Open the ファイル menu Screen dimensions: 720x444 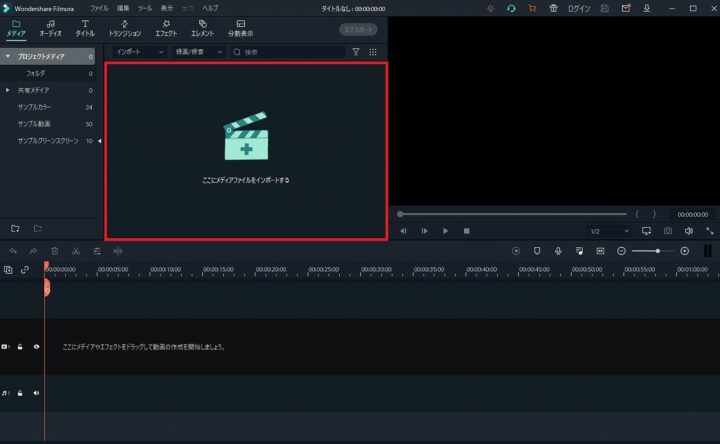point(99,8)
